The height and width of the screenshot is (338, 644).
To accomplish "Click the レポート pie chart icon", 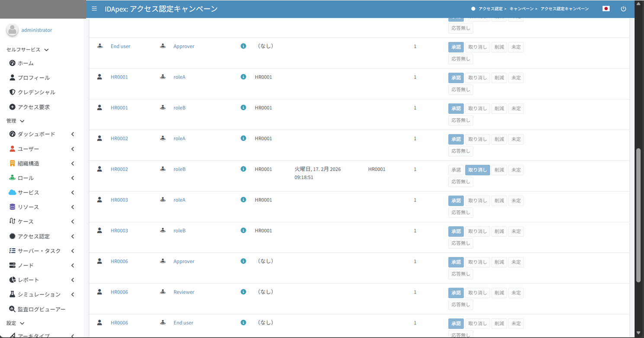I will [13, 280].
